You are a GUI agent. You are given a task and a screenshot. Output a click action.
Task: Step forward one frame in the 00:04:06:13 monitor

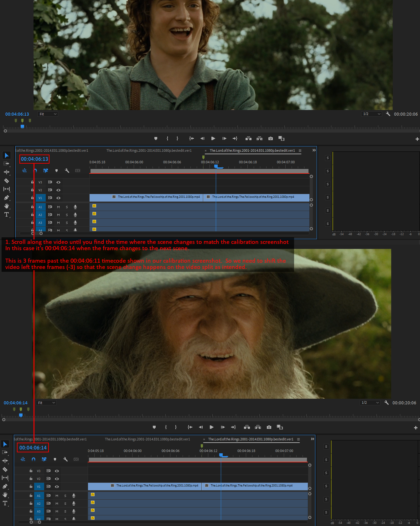[224, 139]
